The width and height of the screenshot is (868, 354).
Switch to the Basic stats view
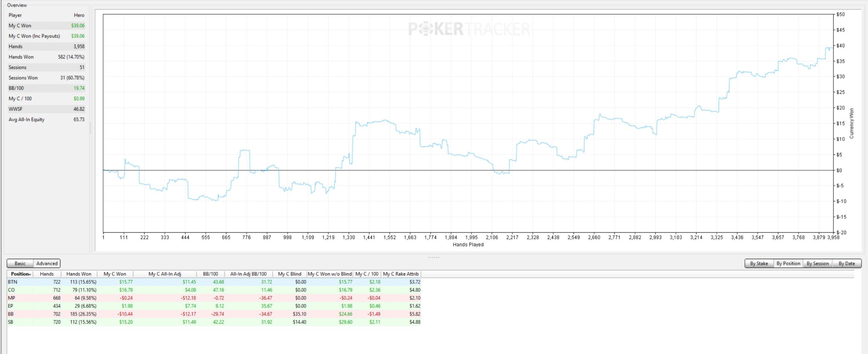click(20, 263)
